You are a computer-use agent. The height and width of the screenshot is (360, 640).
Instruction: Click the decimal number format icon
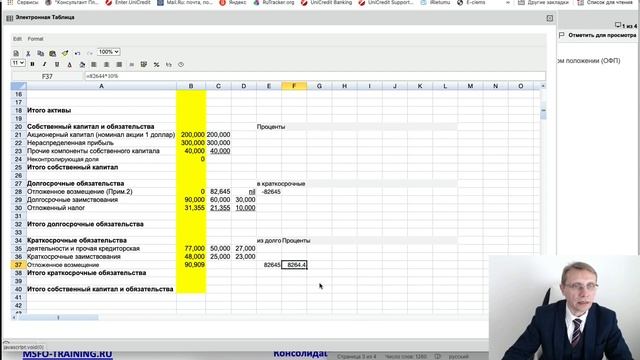point(169,64)
